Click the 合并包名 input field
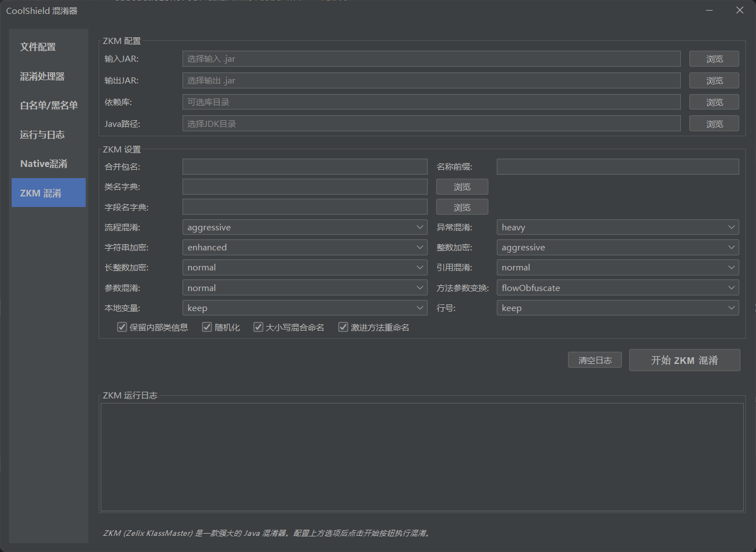The height and width of the screenshot is (552, 756). 305,166
